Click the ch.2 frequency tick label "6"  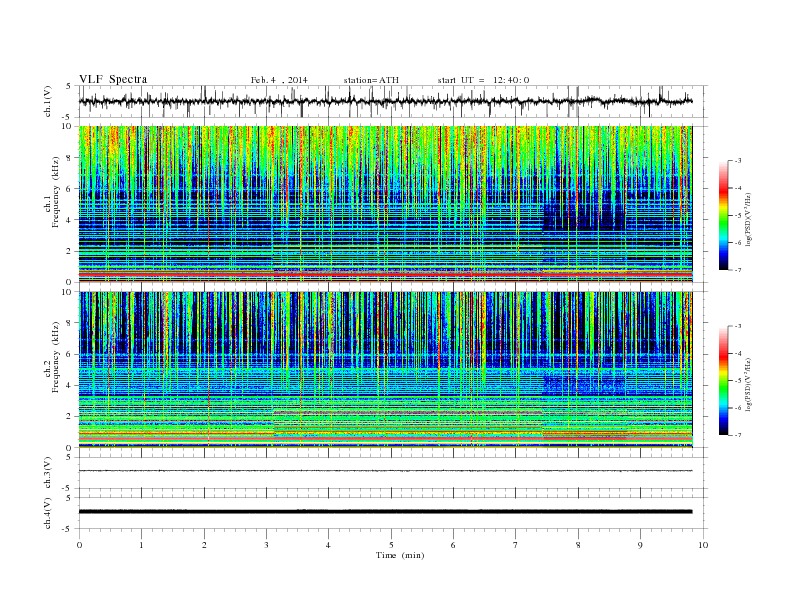(x=69, y=354)
